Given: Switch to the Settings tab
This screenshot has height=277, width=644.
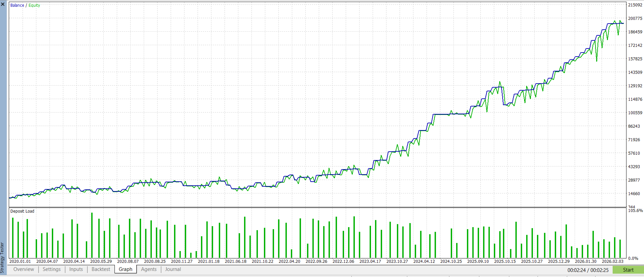Looking at the screenshot, I should [52, 269].
